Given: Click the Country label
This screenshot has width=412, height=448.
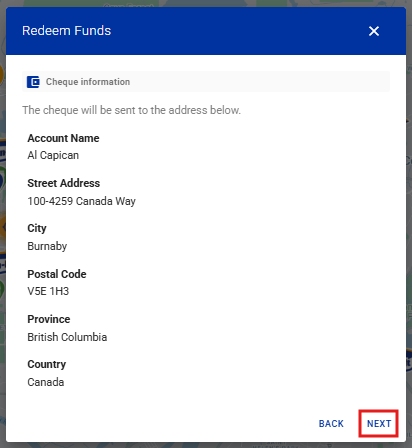Looking at the screenshot, I should pos(47,364).
